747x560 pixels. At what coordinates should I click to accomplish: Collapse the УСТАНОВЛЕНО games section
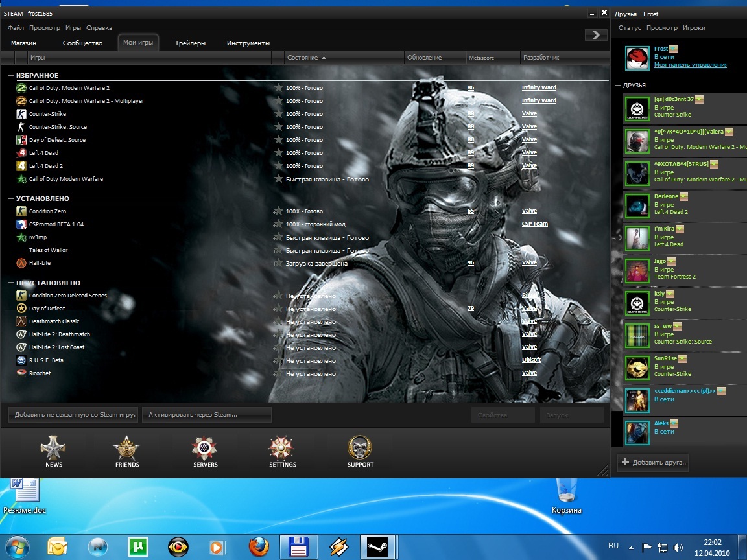tap(11, 199)
